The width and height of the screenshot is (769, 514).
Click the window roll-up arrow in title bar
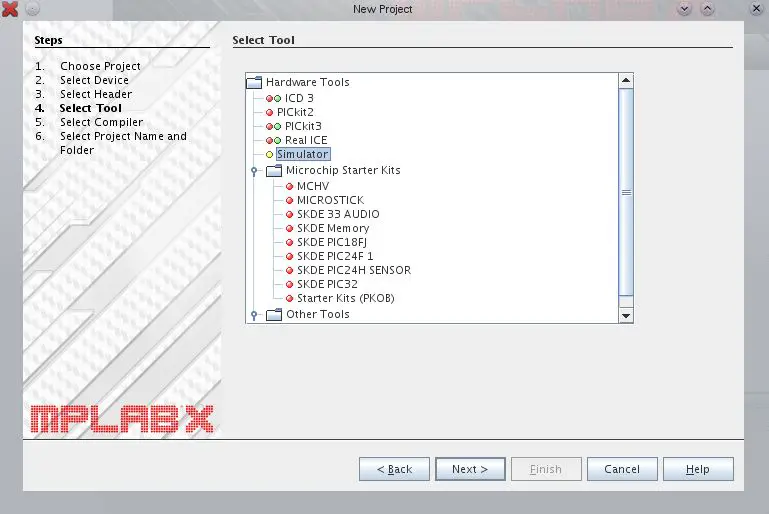point(707,9)
